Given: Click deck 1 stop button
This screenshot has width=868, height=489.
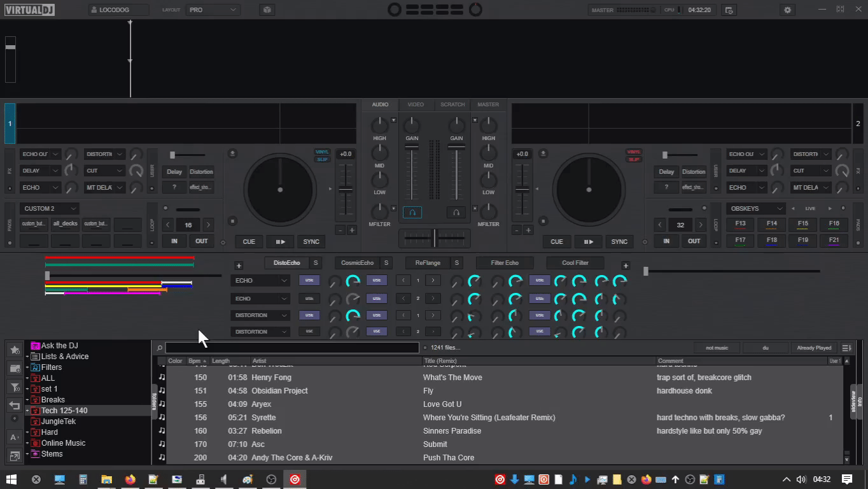Looking at the screenshot, I should (x=233, y=221).
